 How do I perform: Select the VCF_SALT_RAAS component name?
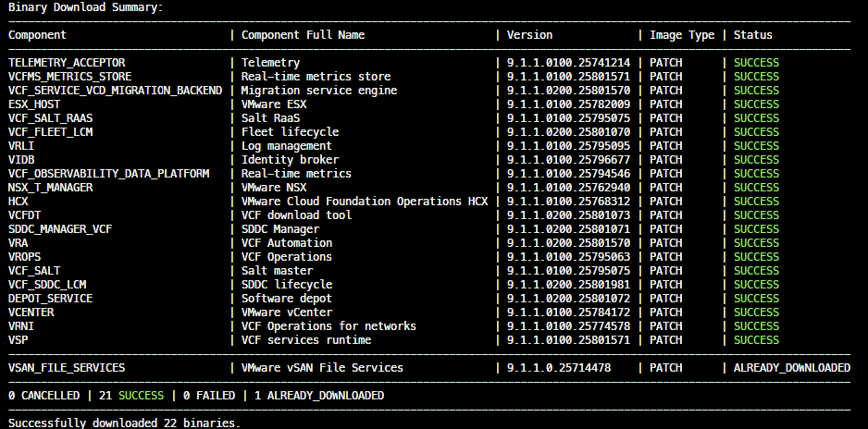point(50,118)
